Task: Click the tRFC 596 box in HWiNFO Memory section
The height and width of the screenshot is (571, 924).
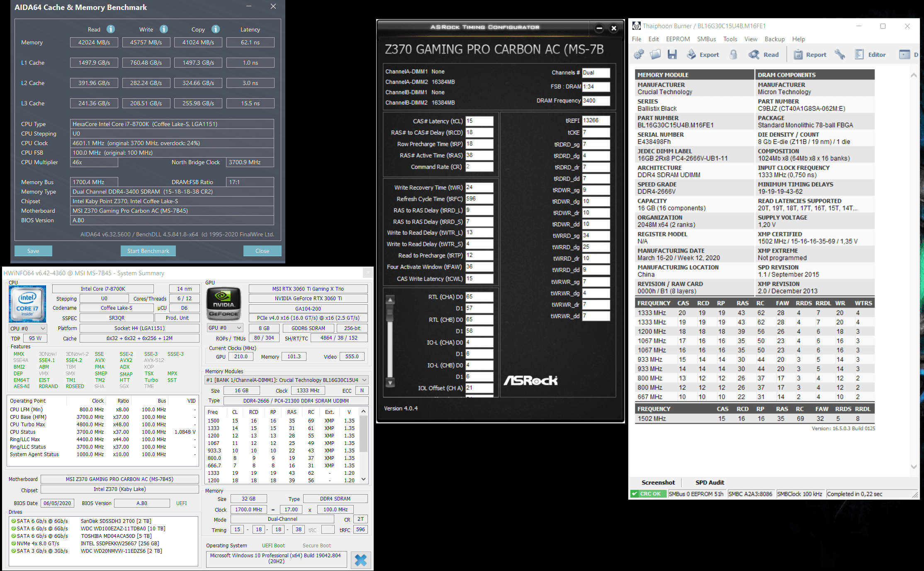Action: [x=360, y=530]
